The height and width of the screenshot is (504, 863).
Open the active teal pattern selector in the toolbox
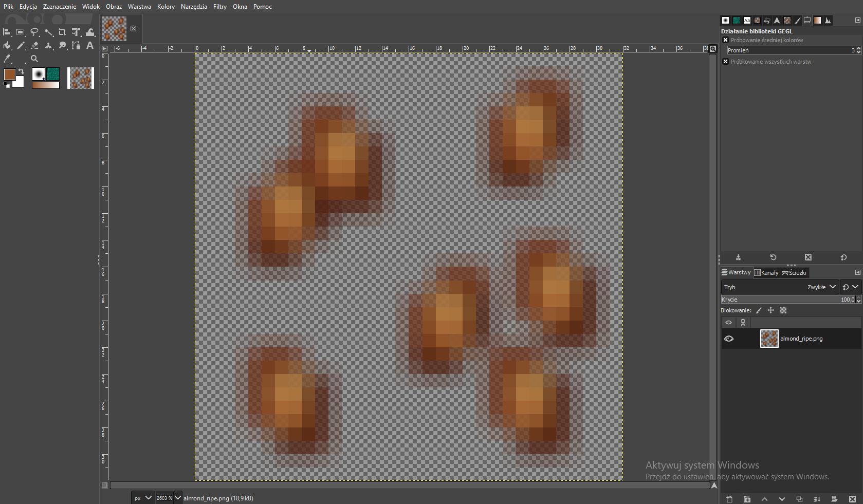[x=53, y=74]
